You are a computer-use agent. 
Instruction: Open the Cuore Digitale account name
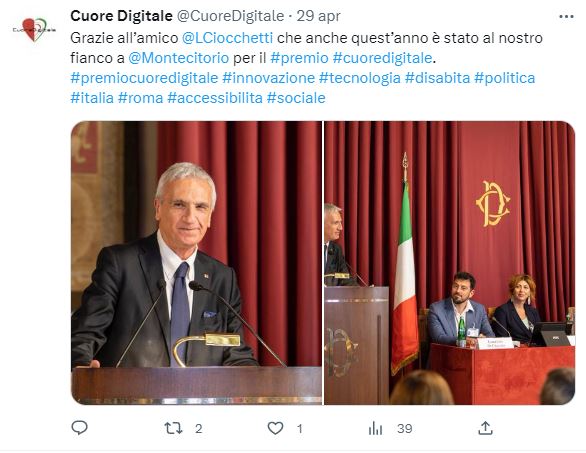[x=121, y=16]
